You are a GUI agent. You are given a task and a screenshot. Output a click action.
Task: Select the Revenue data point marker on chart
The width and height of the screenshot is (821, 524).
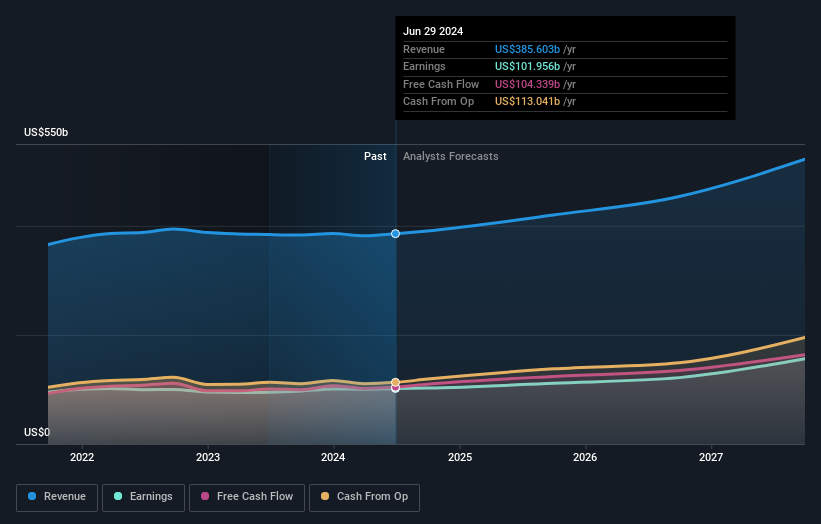tap(395, 233)
